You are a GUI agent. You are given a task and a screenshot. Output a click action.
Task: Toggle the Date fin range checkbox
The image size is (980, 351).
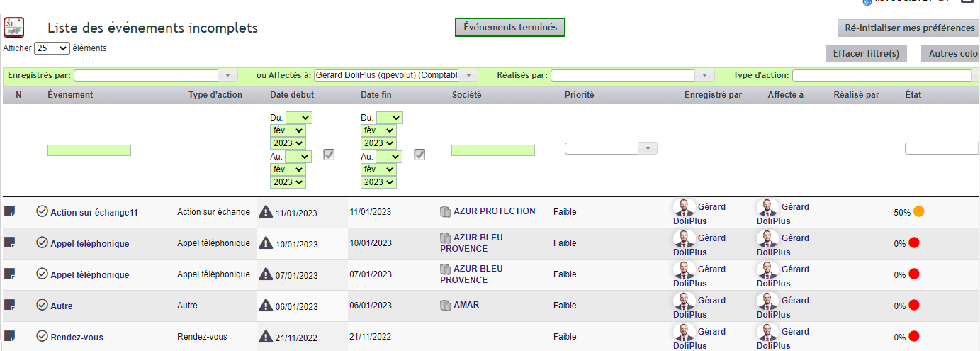pyautogui.click(x=419, y=155)
